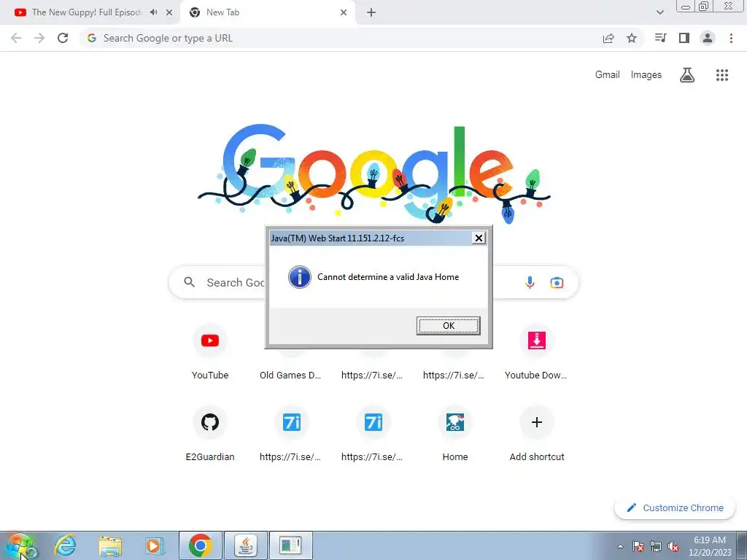Go back to previous page
This screenshot has width=747, height=560.
click(x=16, y=38)
